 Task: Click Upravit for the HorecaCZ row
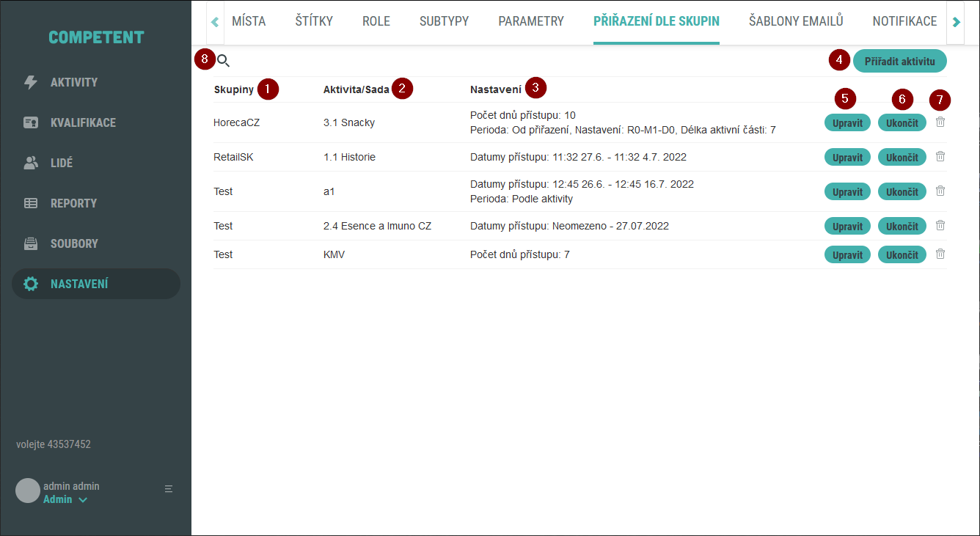coord(847,122)
